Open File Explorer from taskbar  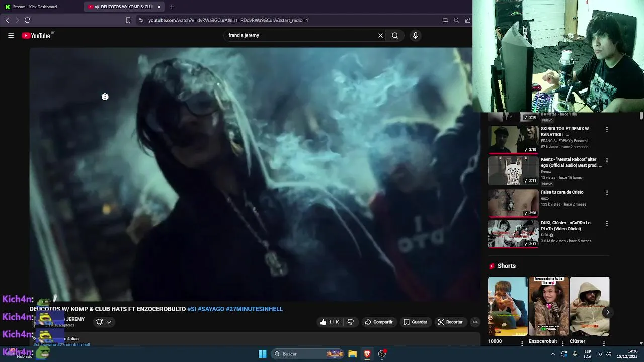point(352,354)
